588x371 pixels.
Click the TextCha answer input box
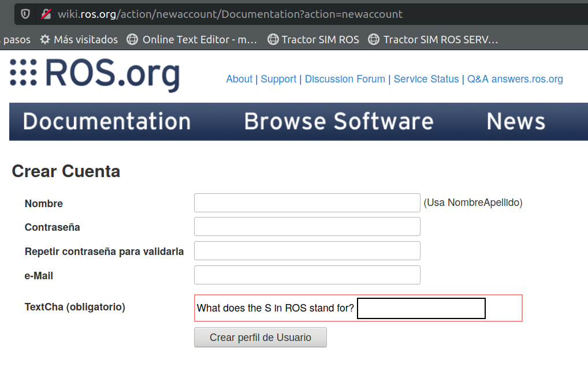pos(421,309)
